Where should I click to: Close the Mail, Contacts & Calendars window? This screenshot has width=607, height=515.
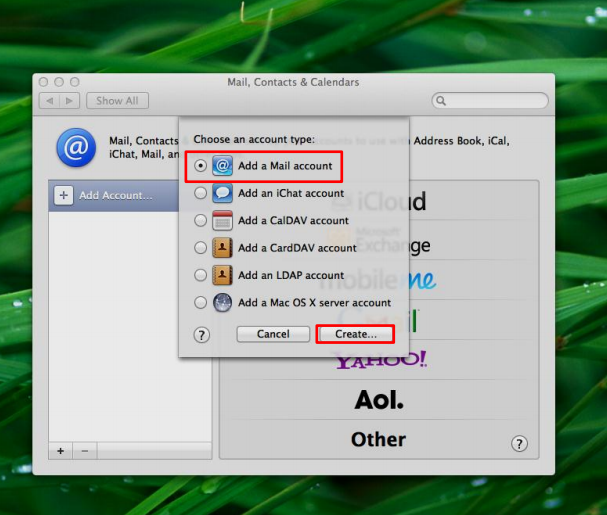coord(43,82)
